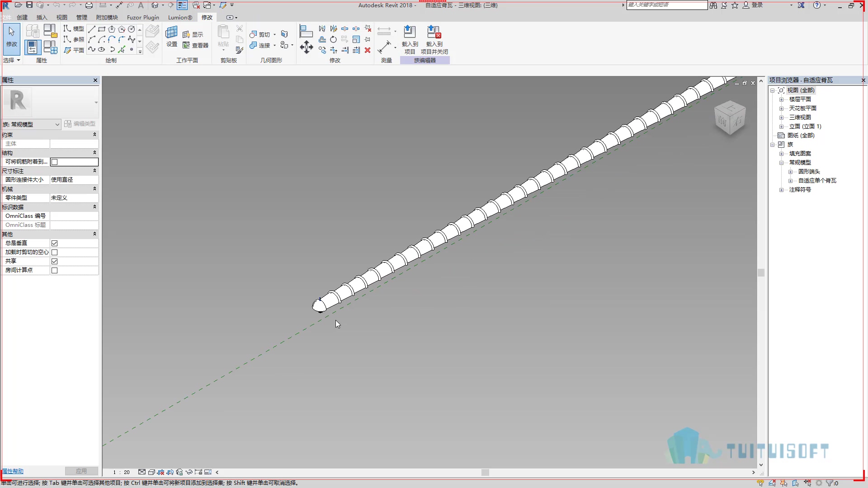The image size is (868, 488).
Task: Click the Set work plane icon
Action: point(171,37)
